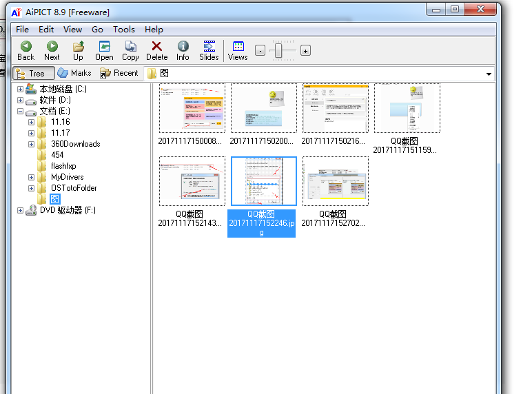The width and height of the screenshot is (532, 394).
Task: Click the Back toolbar icon
Action: click(x=25, y=50)
